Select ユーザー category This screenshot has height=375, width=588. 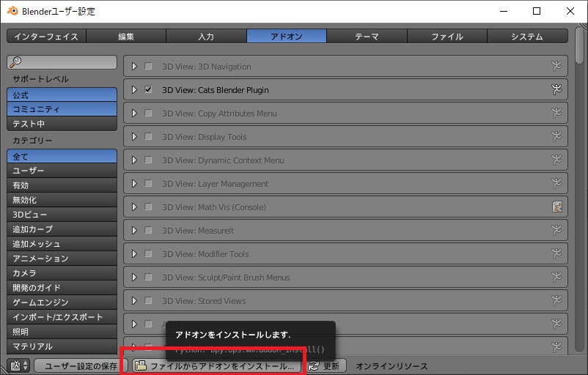[62, 171]
